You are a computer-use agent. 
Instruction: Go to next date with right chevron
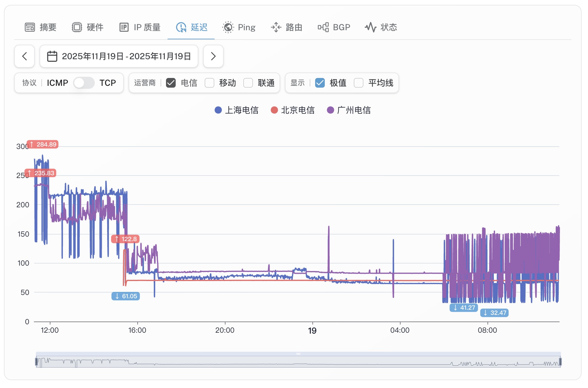pos(213,57)
